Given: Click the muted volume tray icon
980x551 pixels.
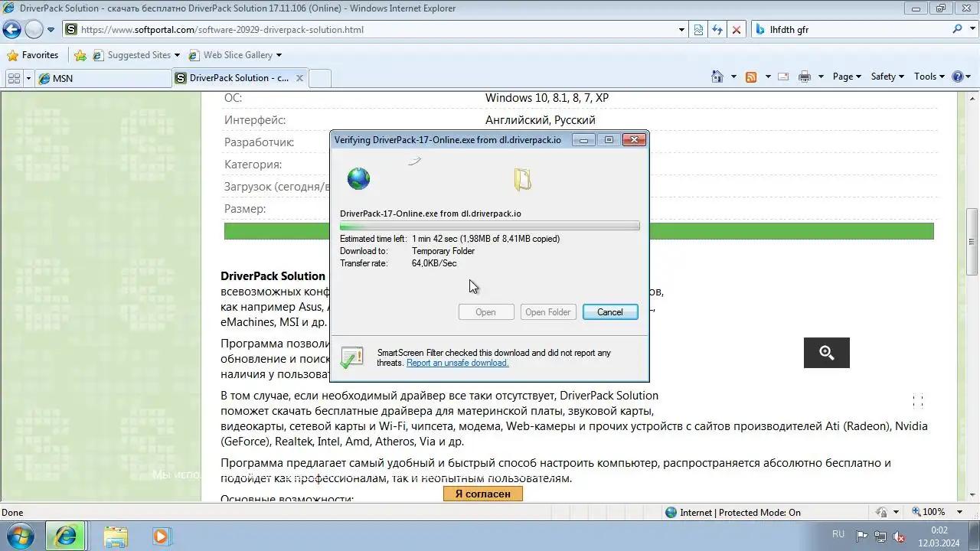Looking at the screenshot, I should [x=900, y=536].
